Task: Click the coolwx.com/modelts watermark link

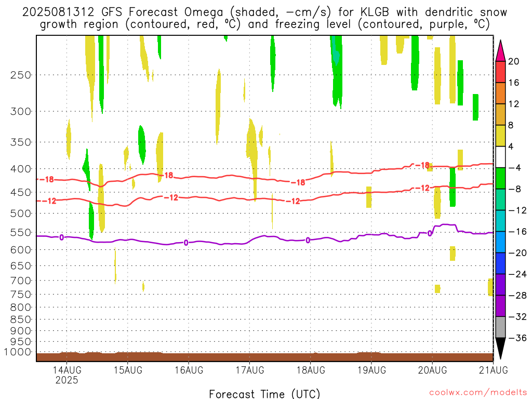Action: (x=478, y=393)
